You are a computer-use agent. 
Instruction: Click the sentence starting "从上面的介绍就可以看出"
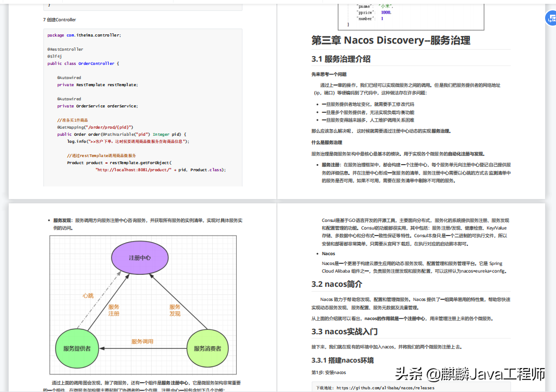[x=402, y=318]
